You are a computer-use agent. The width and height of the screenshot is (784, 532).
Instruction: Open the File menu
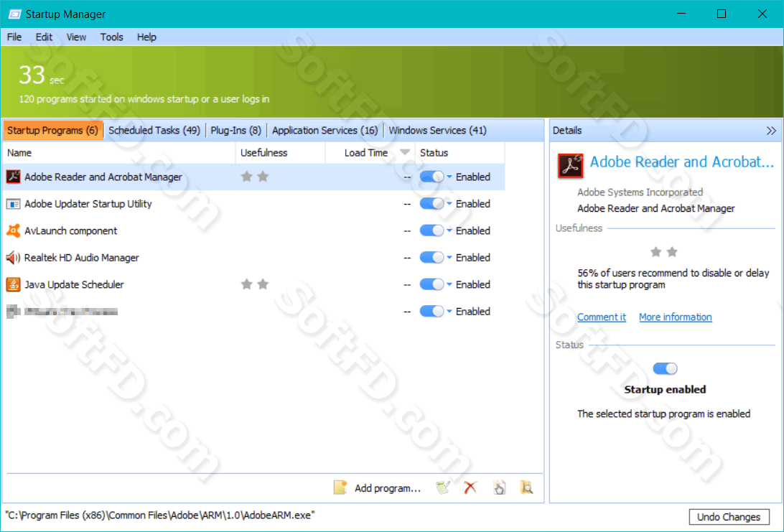(x=14, y=37)
